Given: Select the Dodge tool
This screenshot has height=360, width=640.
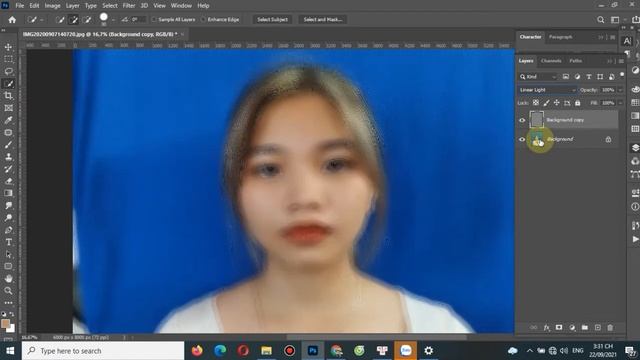Looking at the screenshot, I should coord(8,218).
